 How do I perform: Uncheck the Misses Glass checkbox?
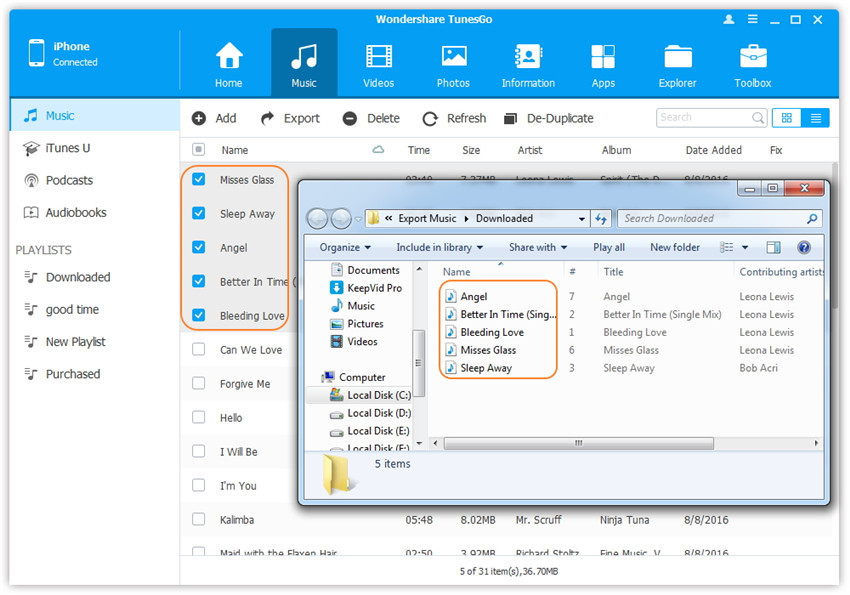click(x=198, y=179)
